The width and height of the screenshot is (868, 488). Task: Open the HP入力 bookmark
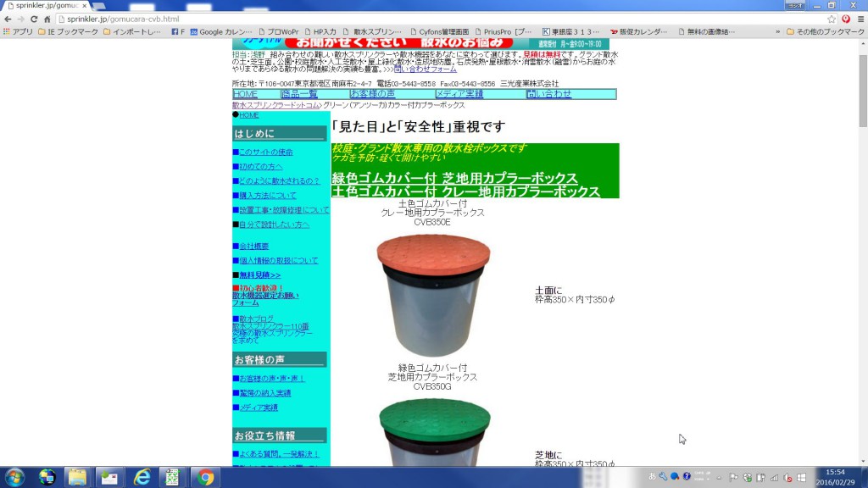pyautogui.click(x=320, y=31)
